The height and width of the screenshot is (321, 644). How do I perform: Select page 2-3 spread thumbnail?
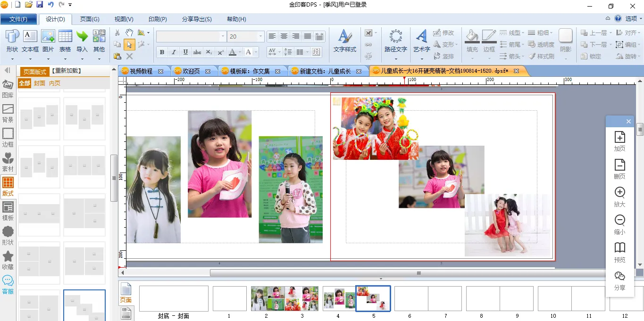click(x=284, y=298)
